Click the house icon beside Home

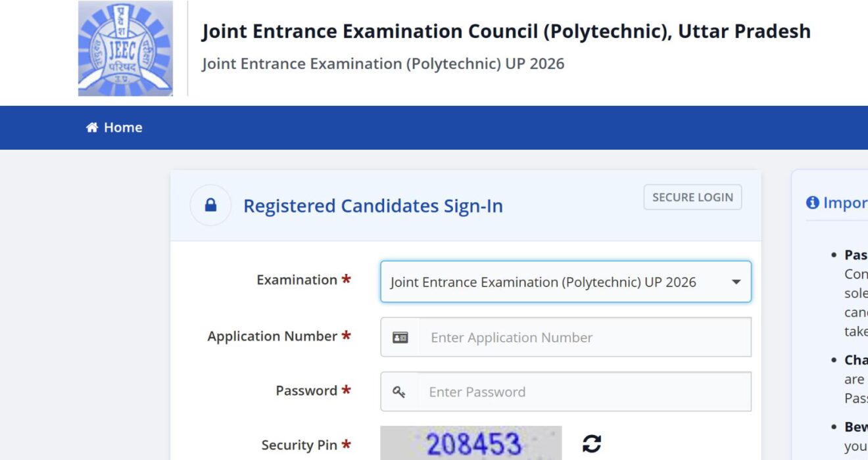coord(92,127)
